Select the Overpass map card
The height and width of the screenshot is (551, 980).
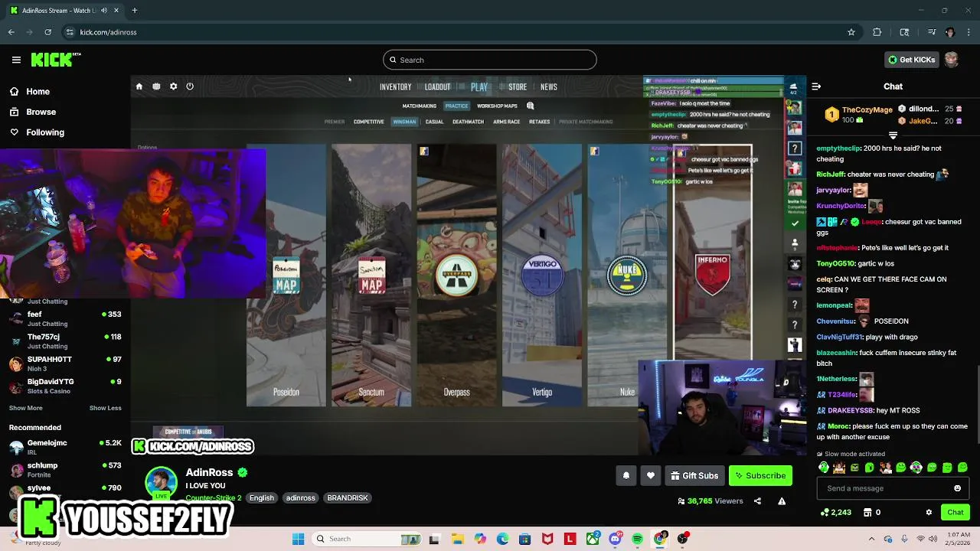pos(456,275)
